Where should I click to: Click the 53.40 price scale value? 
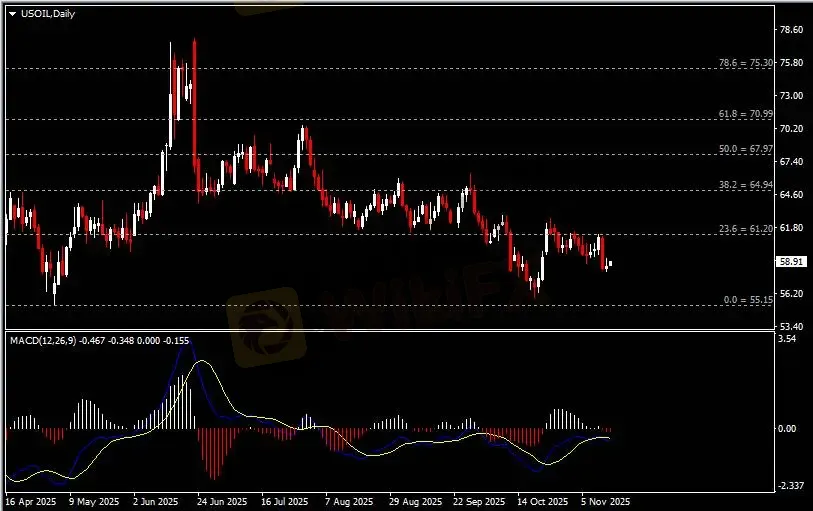point(791,327)
